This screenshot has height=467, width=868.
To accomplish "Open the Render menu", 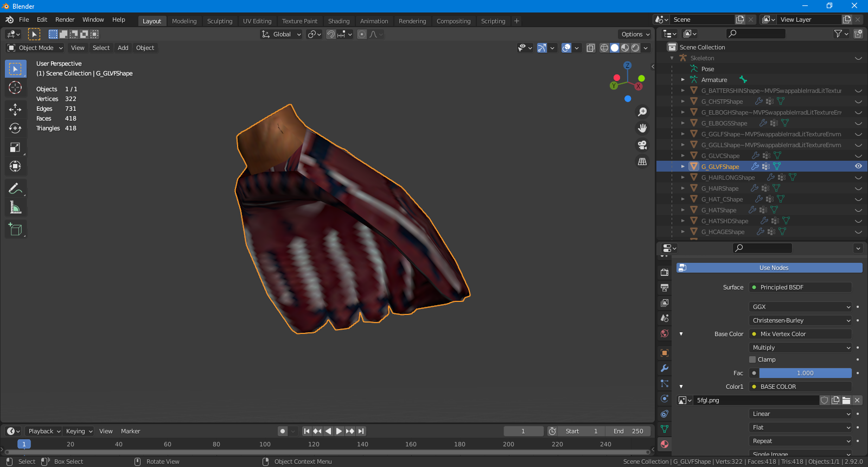I will (x=65, y=20).
